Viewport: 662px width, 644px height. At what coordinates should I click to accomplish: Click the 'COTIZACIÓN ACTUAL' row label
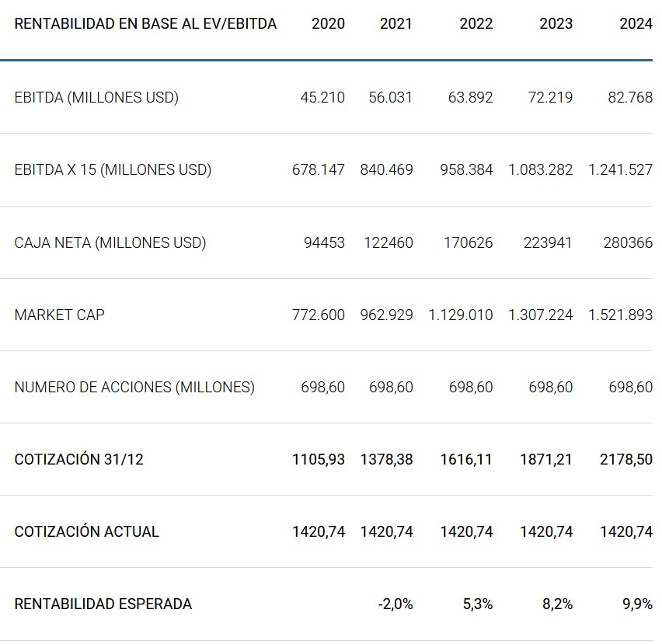coord(86,531)
